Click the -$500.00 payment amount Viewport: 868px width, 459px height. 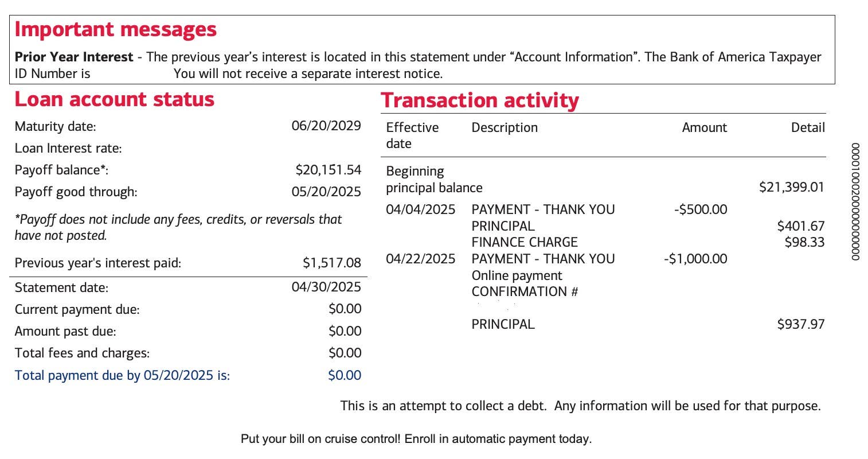(x=701, y=209)
